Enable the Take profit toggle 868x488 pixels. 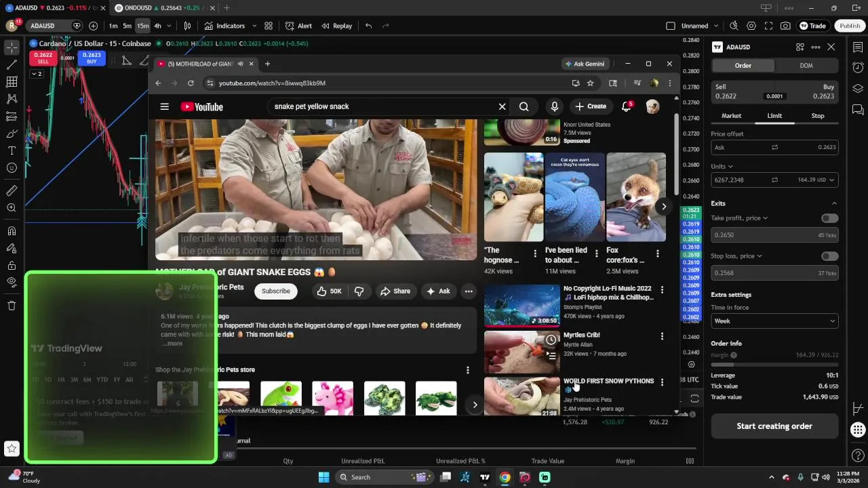pos(829,218)
